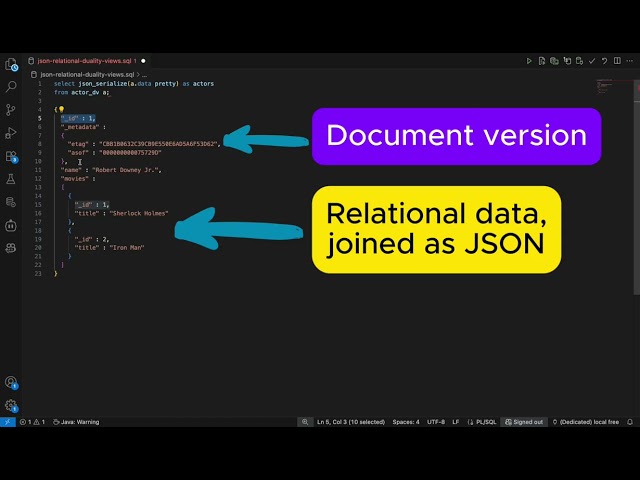Viewport: 640px width, 480px height.
Task: Change end of line sequence LF
Action: [x=456, y=422]
